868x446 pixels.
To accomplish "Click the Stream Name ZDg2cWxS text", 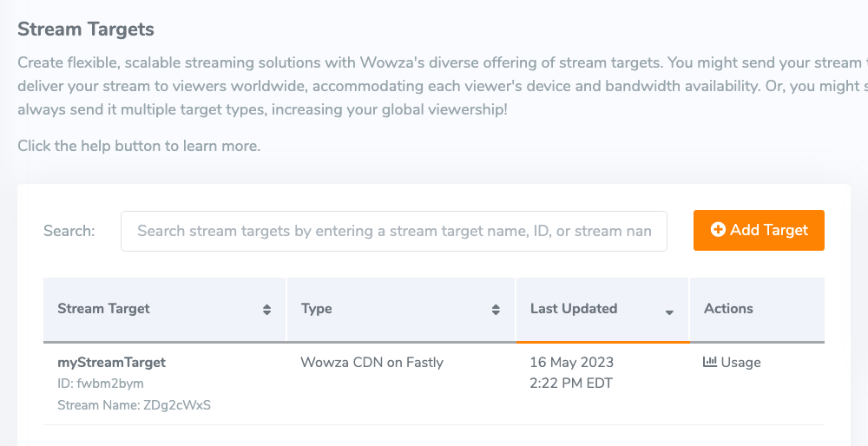I will point(134,405).
